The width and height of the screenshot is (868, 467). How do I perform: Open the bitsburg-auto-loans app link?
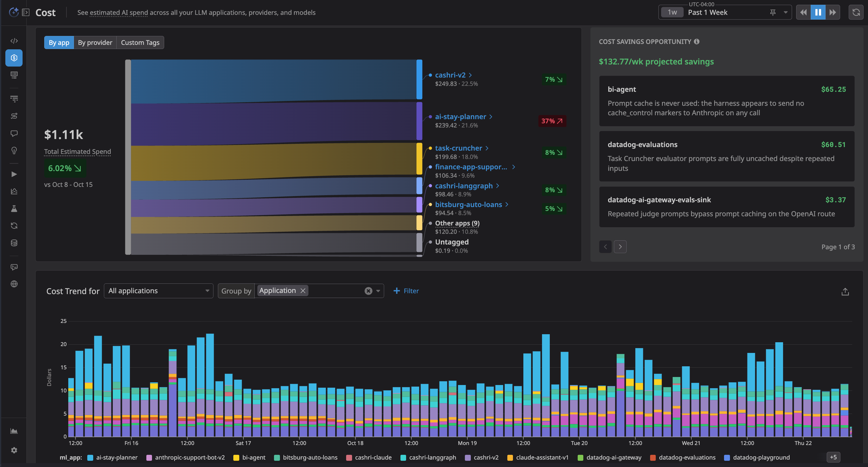click(468, 204)
